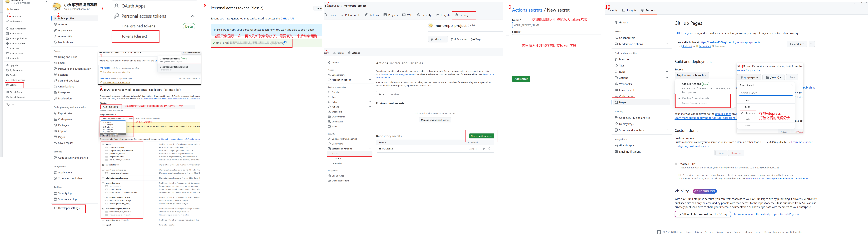
Task: Open Accessibility settings item
Action: [x=63, y=36]
